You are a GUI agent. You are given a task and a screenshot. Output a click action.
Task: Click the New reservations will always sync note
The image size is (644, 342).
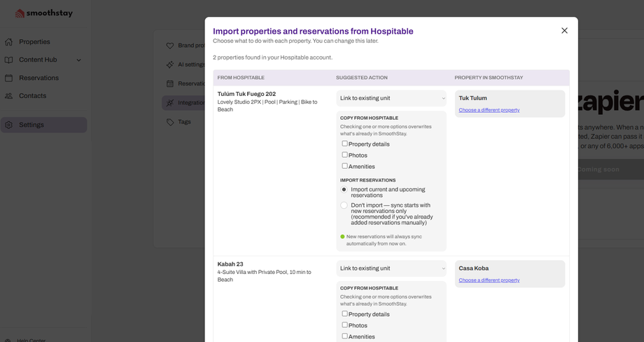[384, 240]
